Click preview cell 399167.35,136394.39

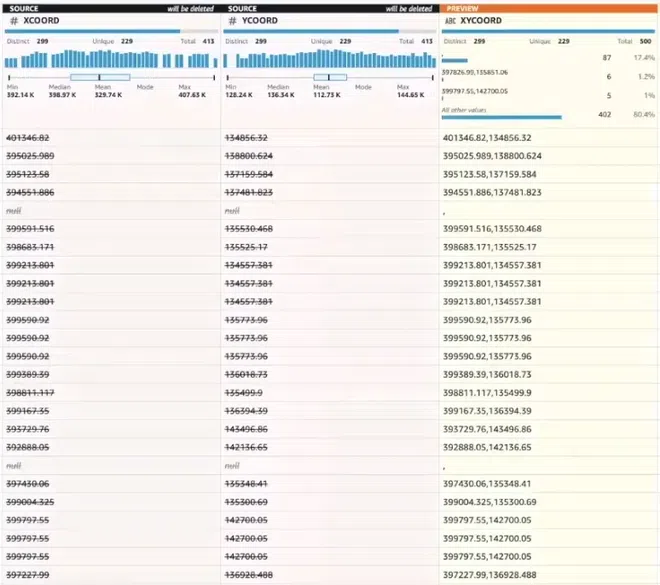(487, 411)
